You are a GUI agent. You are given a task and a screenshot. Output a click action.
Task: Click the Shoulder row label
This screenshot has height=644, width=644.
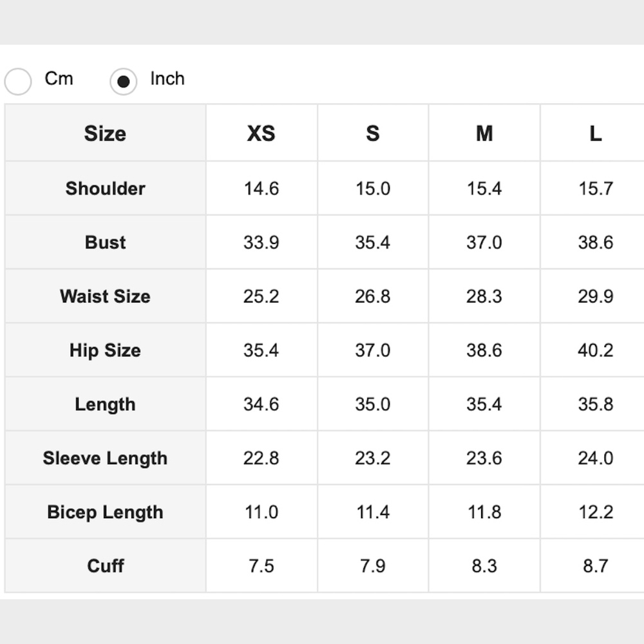[105, 188]
